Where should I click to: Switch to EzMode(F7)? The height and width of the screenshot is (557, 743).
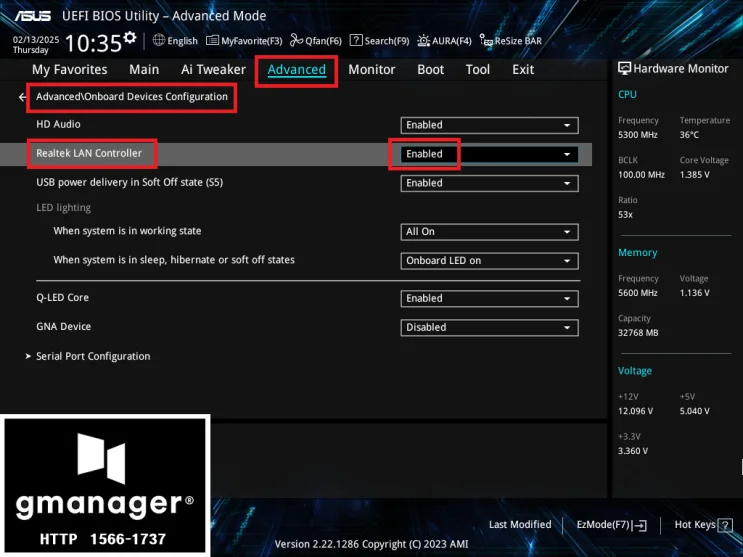(x=611, y=525)
